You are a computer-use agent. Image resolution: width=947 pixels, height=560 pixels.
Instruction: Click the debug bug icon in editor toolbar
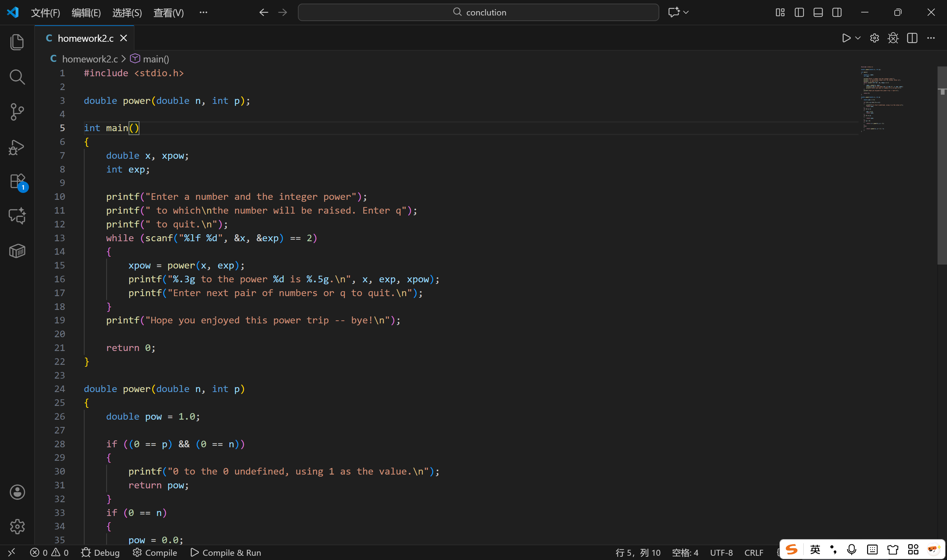click(x=893, y=38)
